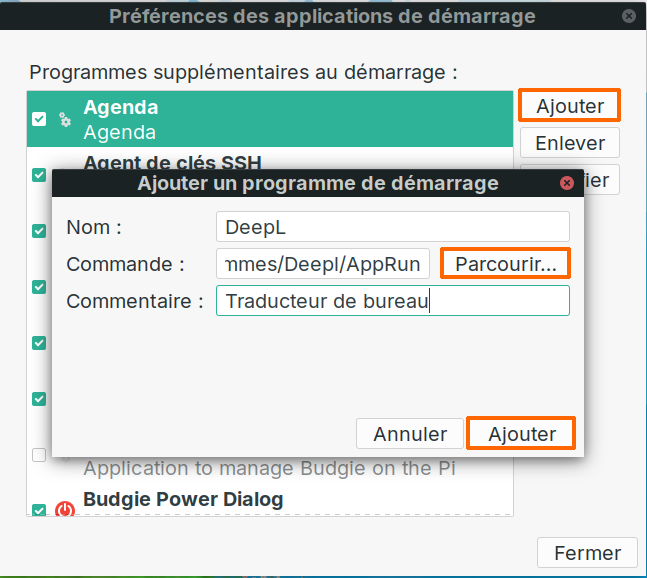The height and width of the screenshot is (578, 647).
Task: Uncheck the Agenda startup checkbox
Action: (x=39, y=119)
